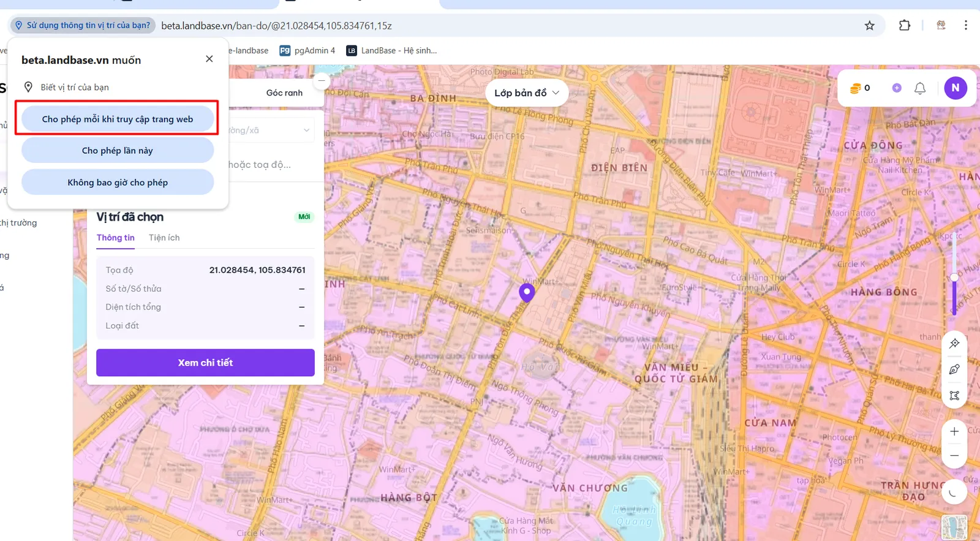Viewport: 980px width, 541px height.
Task: Collapse the search panel minus button
Action: click(x=322, y=80)
